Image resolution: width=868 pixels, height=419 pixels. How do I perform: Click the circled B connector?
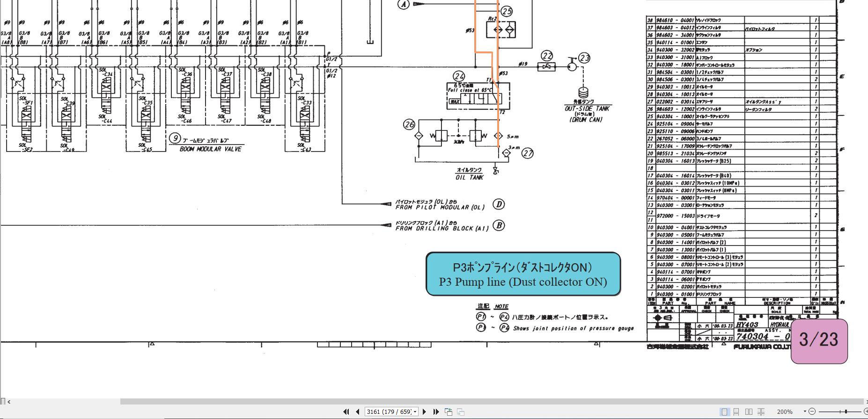(x=499, y=225)
